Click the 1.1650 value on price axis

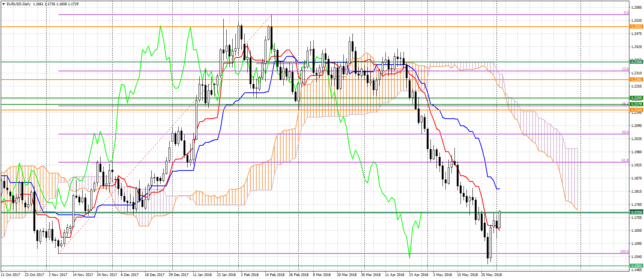(636, 231)
